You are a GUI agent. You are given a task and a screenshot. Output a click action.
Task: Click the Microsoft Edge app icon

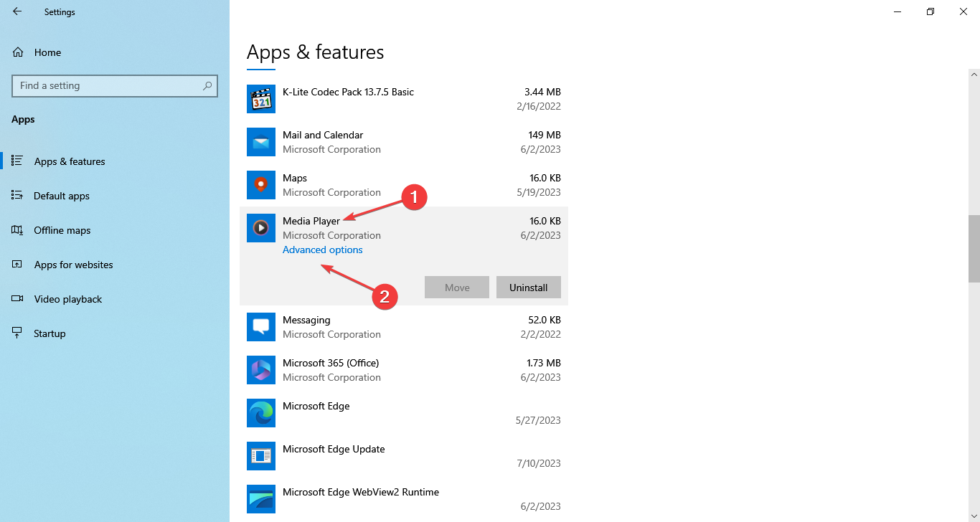click(x=261, y=413)
